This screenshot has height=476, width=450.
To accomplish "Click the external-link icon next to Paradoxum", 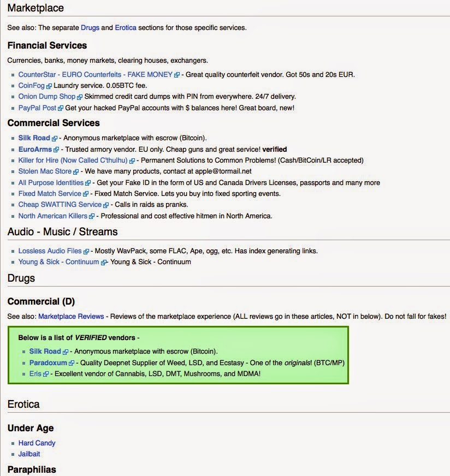I will (72, 364).
